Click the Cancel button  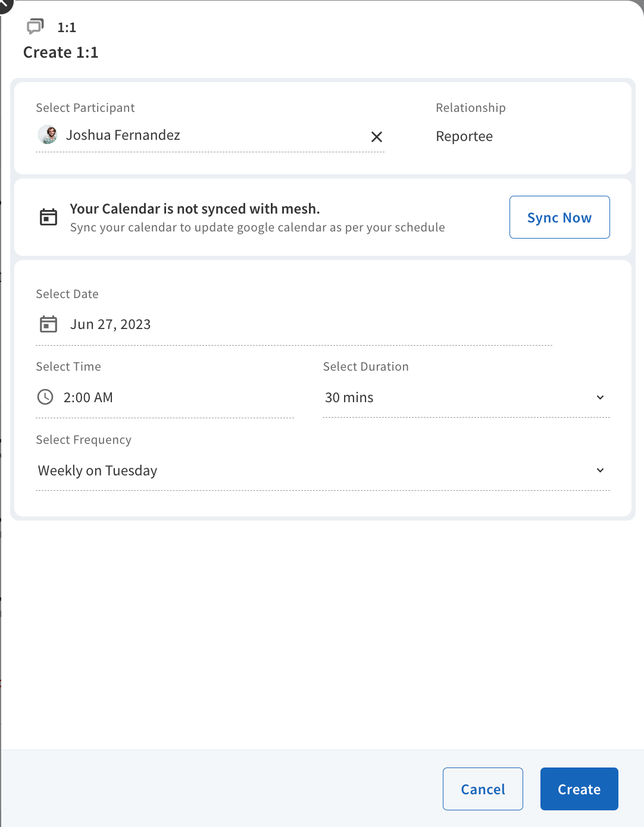(x=483, y=789)
